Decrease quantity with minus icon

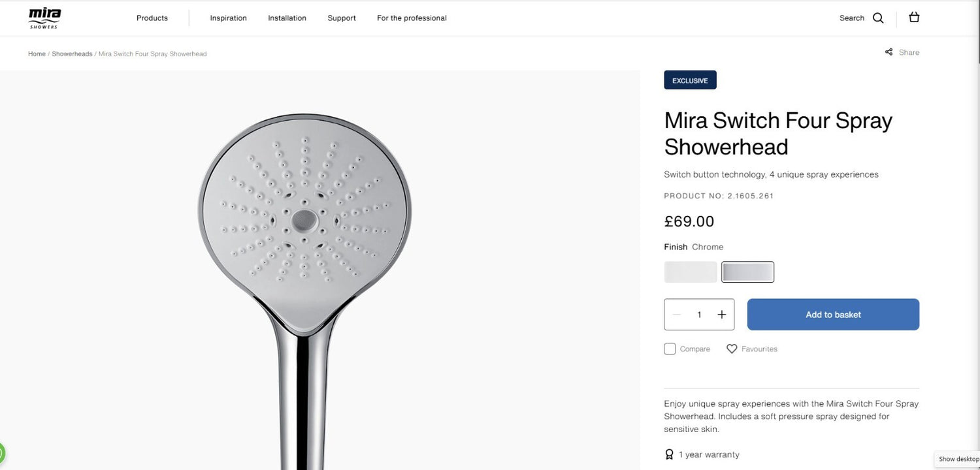pos(677,315)
